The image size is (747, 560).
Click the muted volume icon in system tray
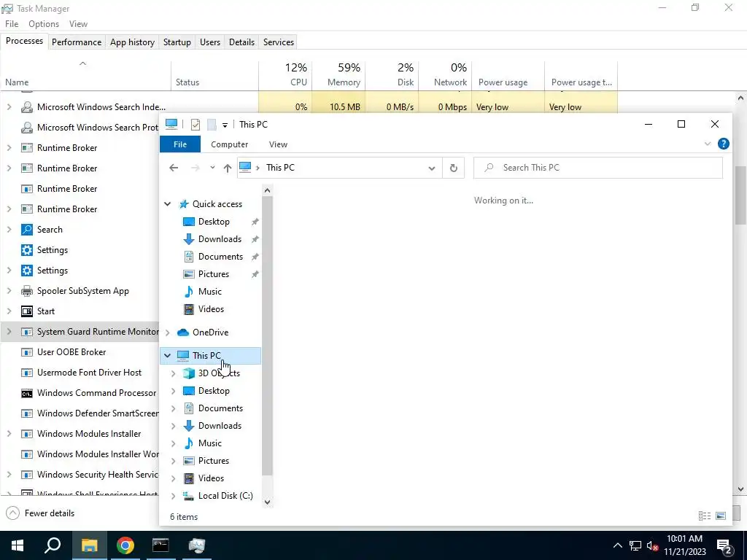652,545
